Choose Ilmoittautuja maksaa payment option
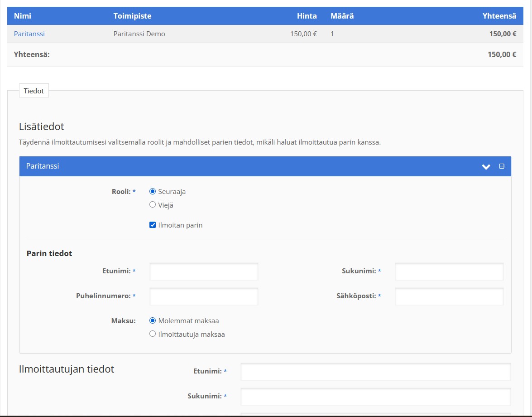Viewport: 532px width, 417px height. pos(153,334)
